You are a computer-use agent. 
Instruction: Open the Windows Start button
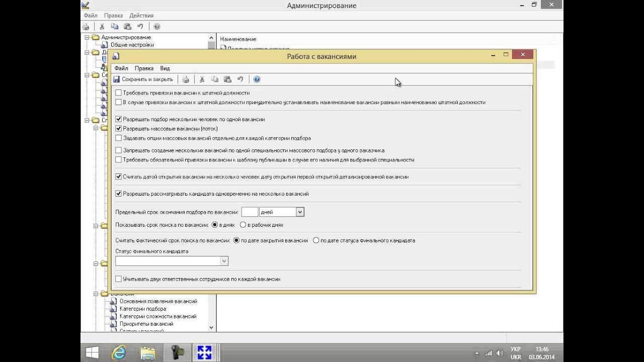(92, 352)
